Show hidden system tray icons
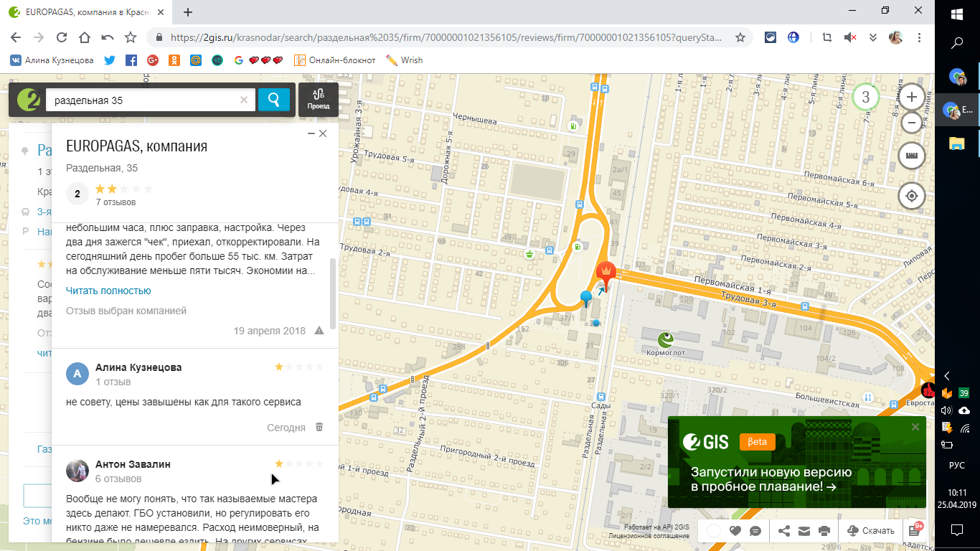The width and height of the screenshot is (980, 551). tap(947, 375)
